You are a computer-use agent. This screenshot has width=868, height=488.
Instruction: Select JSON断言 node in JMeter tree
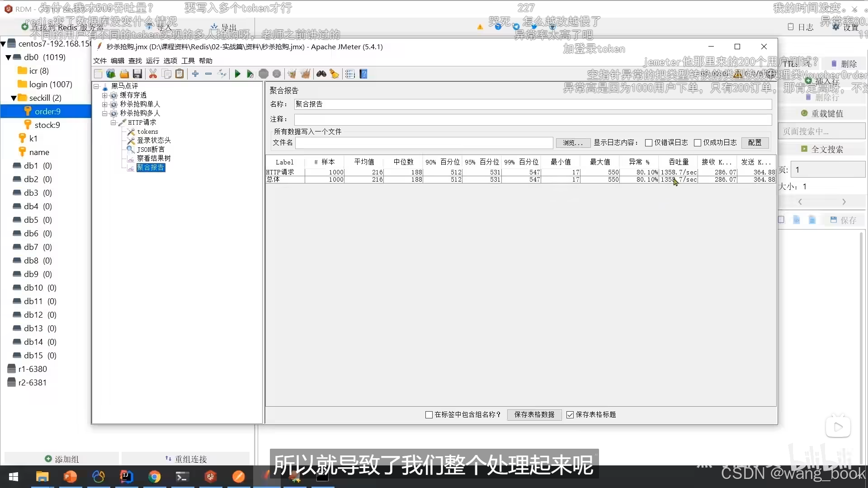tap(151, 150)
